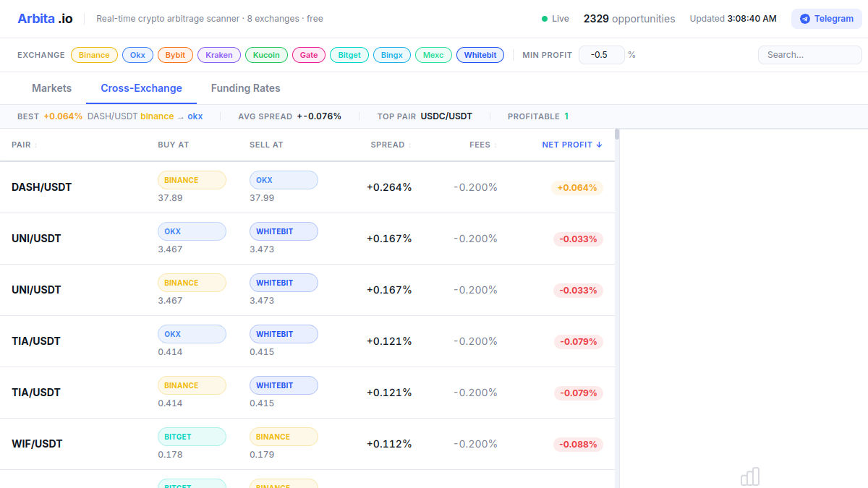Click the sort arrows beside the PAIR header

point(36,145)
